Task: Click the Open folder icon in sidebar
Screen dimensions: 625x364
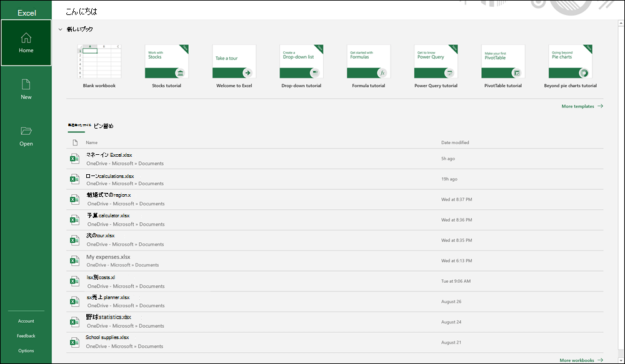Action: (x=26, y=131)
